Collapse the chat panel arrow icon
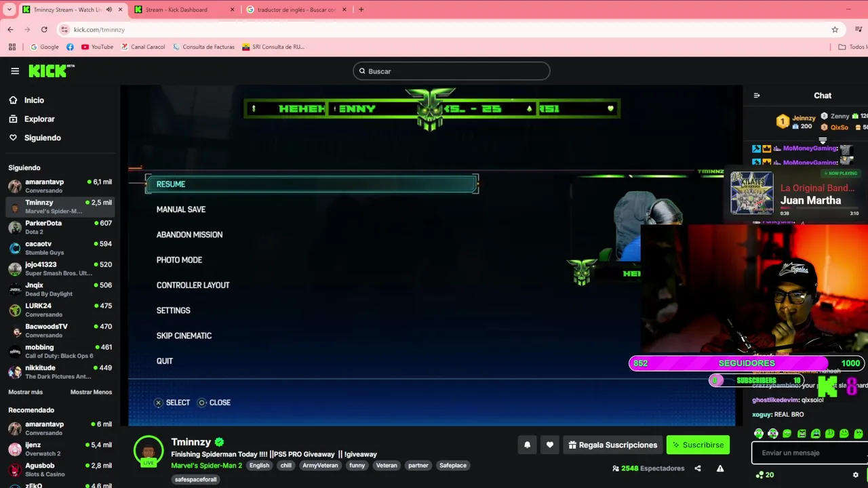This screenshot has width=868, height=488. 757,96
